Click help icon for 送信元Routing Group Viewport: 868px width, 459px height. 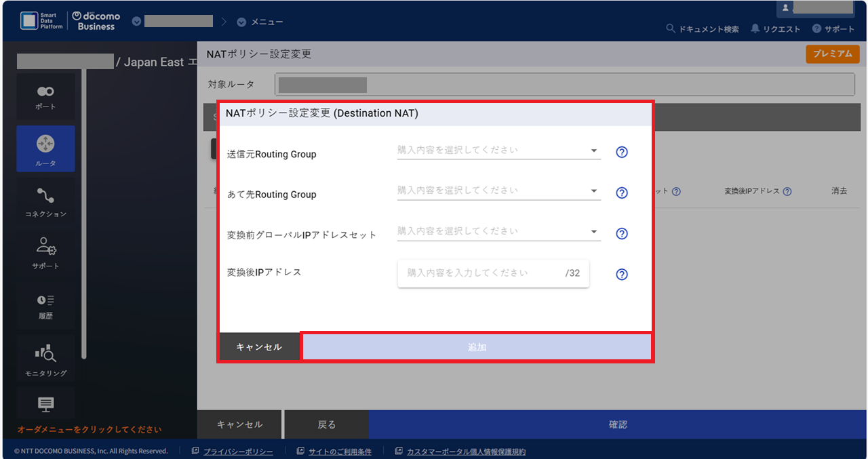622,153
